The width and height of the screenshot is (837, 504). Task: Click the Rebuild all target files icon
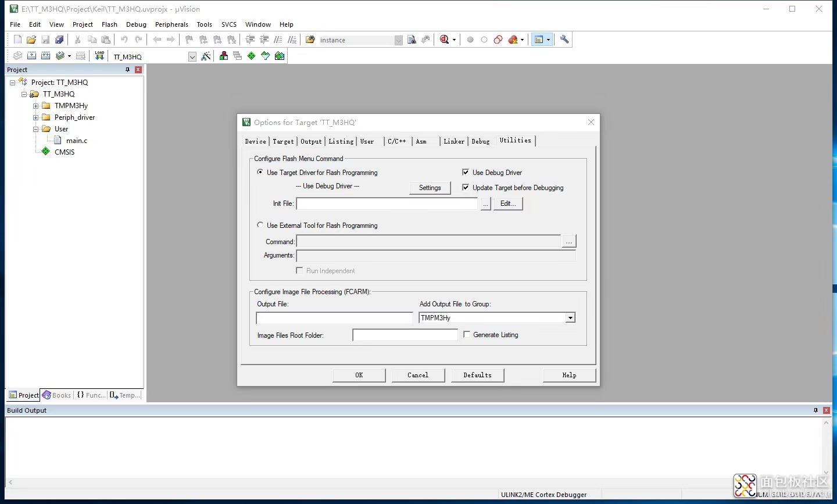45,56
